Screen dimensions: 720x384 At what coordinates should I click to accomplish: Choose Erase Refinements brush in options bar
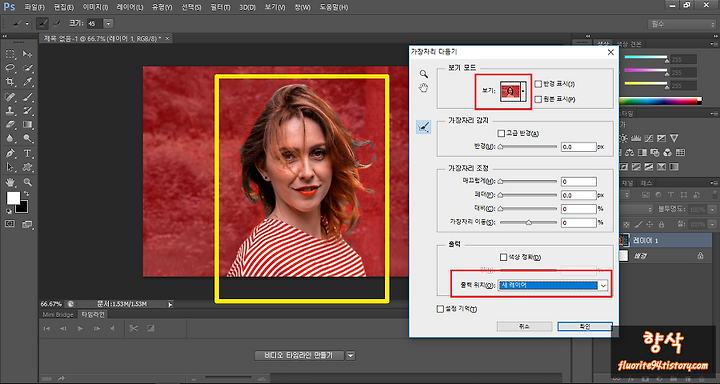coord(57,23)
